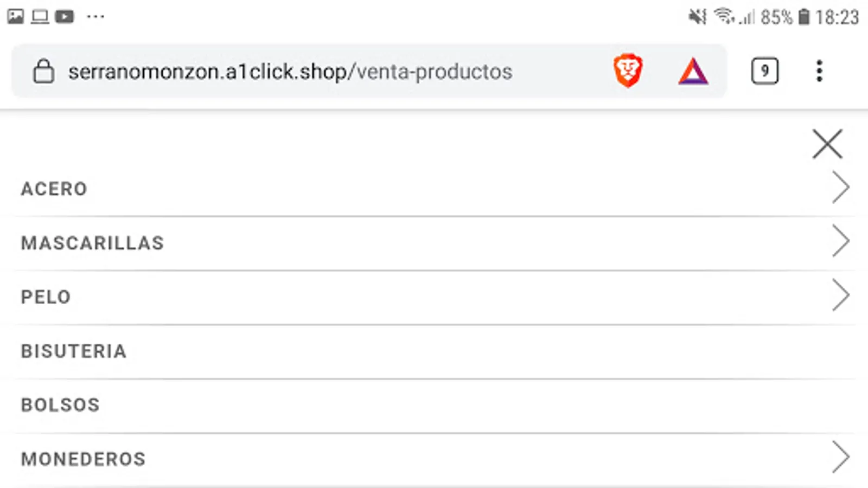Open the browser three-dot menu

coord(819,71)
